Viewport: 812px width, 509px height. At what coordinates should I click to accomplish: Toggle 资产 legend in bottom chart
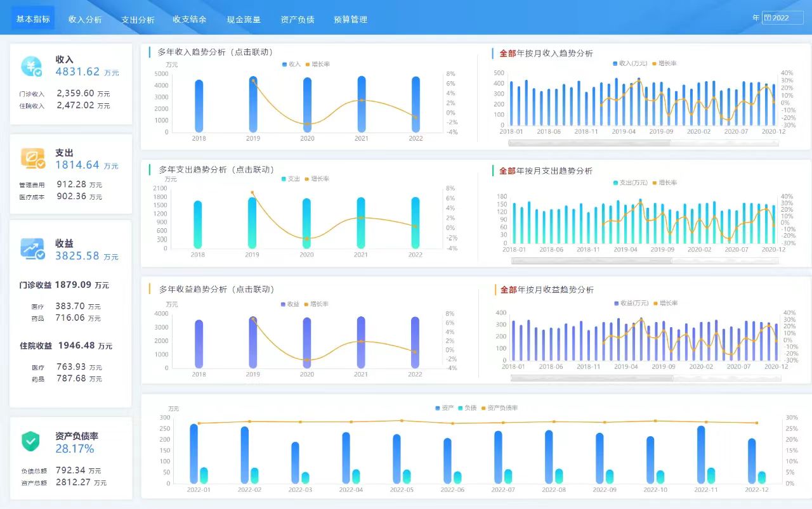coord(445,408)
